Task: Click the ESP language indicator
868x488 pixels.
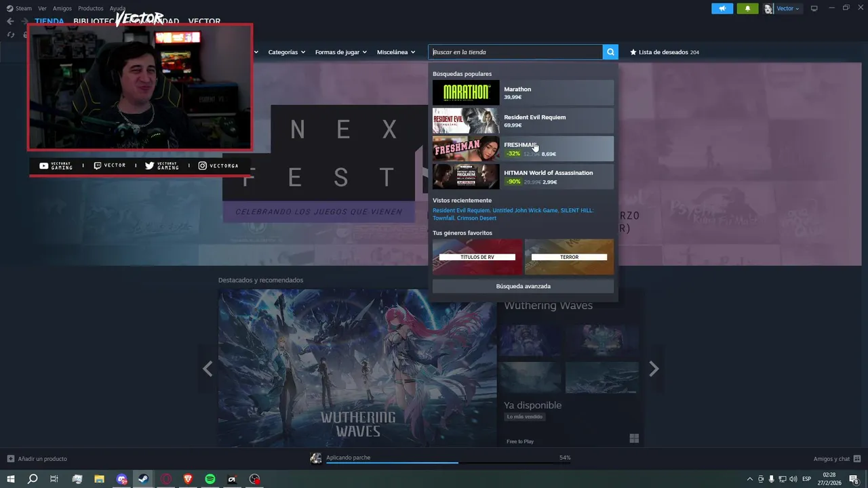Action: tap(807, 479)
